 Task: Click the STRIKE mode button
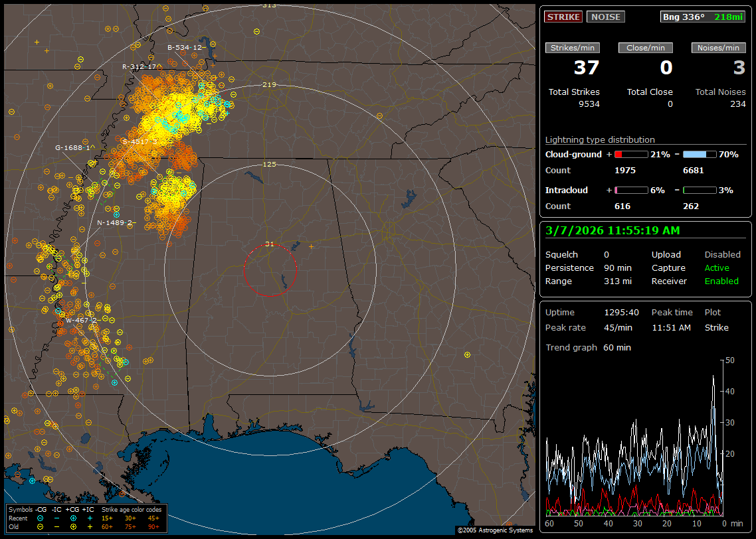pos(563,17)
